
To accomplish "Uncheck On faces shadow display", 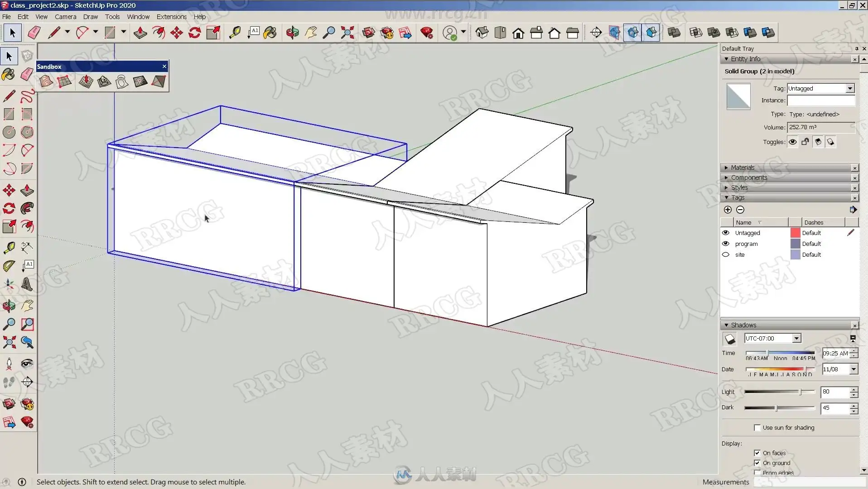I will [757, 453].
